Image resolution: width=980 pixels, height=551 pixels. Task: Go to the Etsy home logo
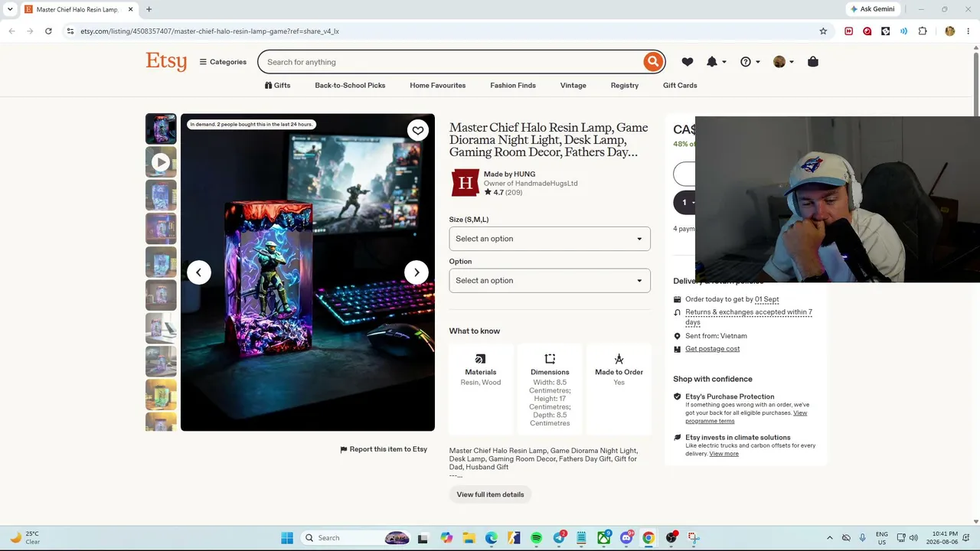click(x=166, y=61)
